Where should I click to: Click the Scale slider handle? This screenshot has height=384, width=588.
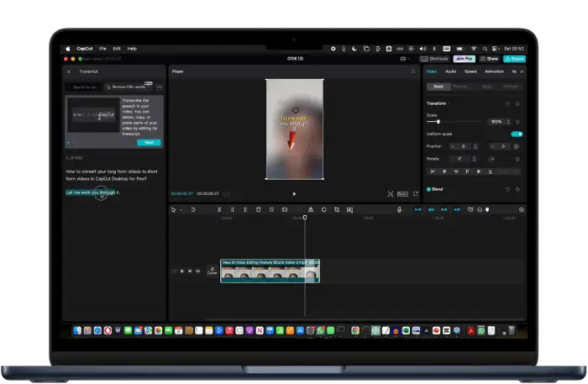438,122
